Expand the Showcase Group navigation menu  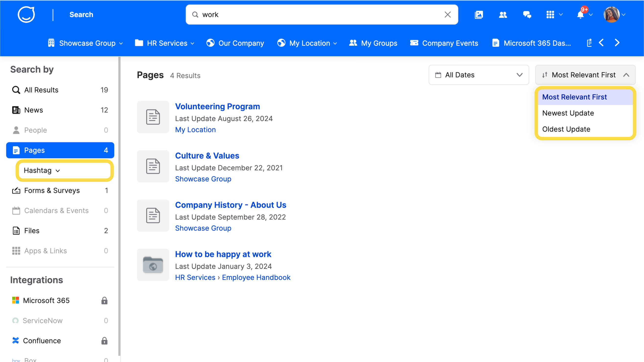pos(85,43)
